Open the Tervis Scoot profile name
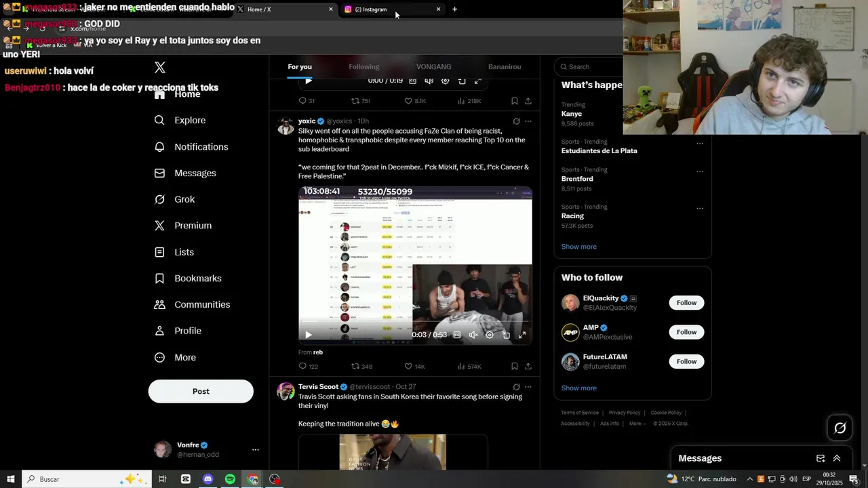This screenshot has height=488, width=868. (x=318, y=386)
